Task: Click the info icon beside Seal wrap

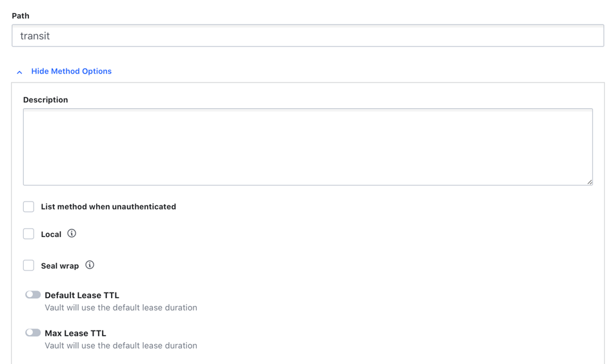Action: 90,265
